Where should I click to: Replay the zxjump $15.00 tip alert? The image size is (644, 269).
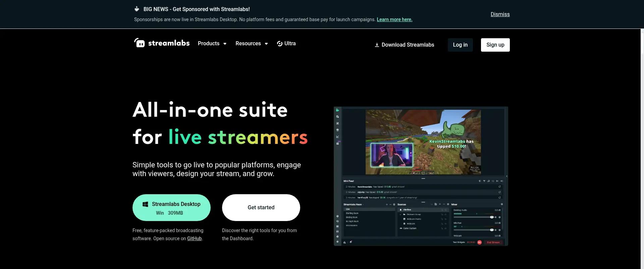click(499, 192)
